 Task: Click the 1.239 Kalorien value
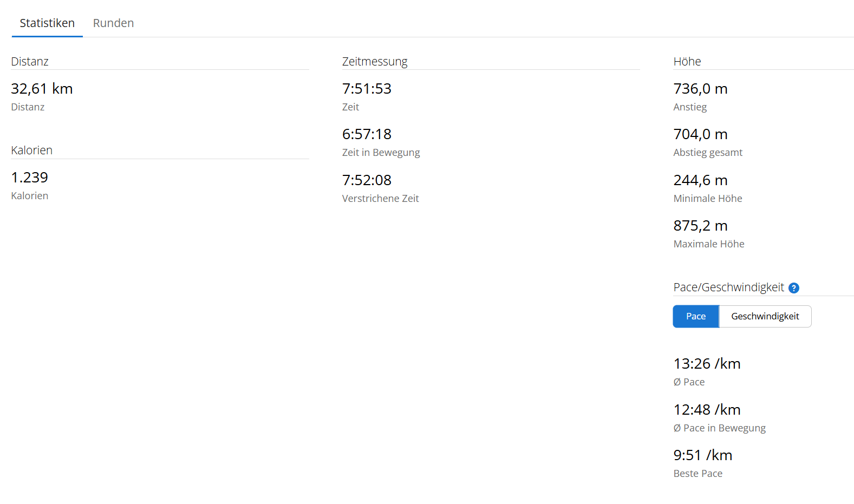coord(29,178)
